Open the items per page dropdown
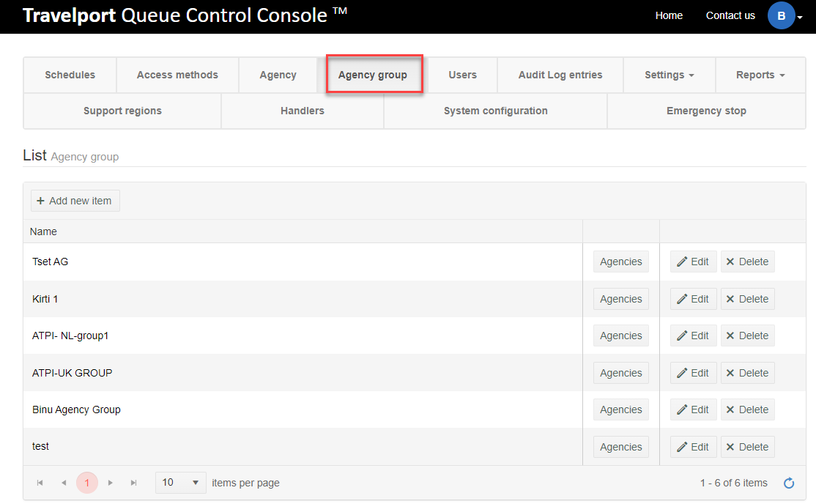Screen dimensions: 816x504 coord(181,483)
